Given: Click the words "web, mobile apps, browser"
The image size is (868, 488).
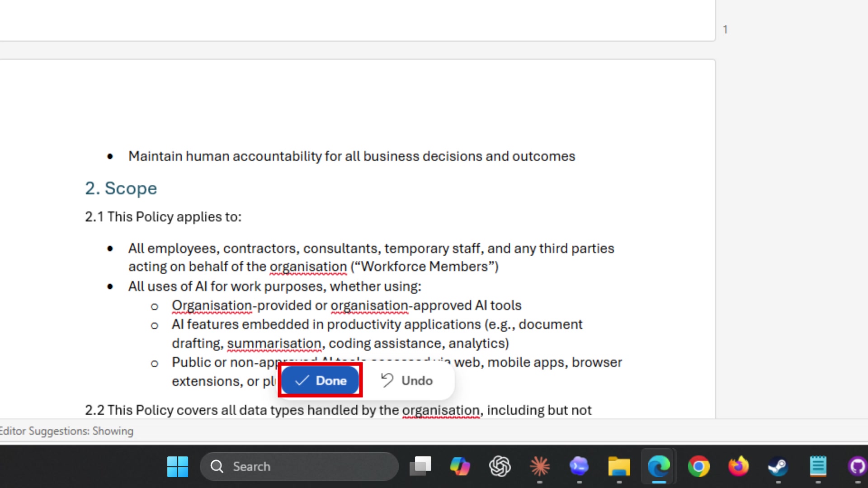Looking at the screenshot, I should coord(538,362).
